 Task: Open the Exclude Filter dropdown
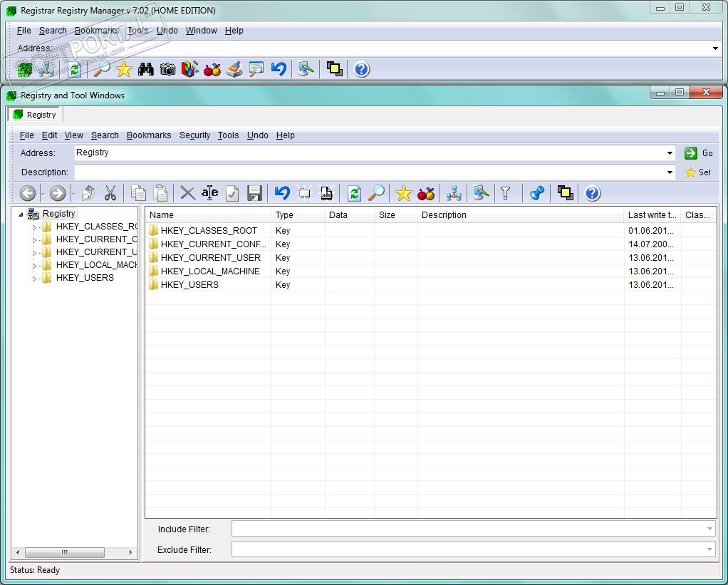tap(709, 549)
